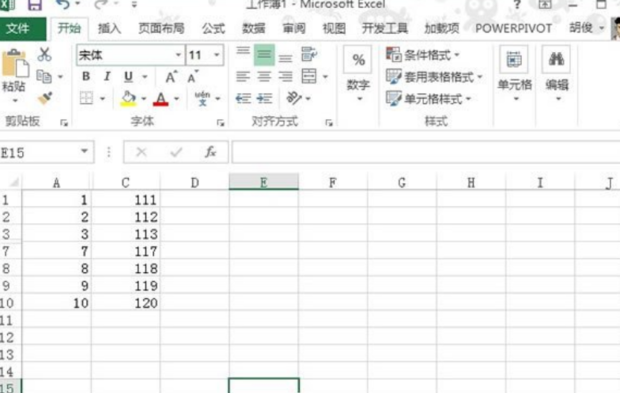Viewport: 620px width, 393px height.
Task: Click the Copy icon in clipboard group
Action: point(44,76)
